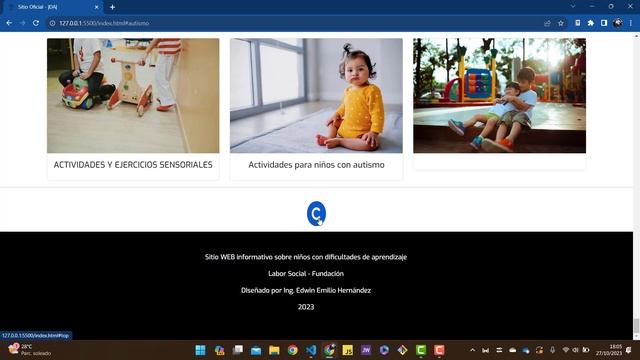Open the Chrome profile avatar
The width and height of the screenshot is (640, 360).
[x=618, y=23]
